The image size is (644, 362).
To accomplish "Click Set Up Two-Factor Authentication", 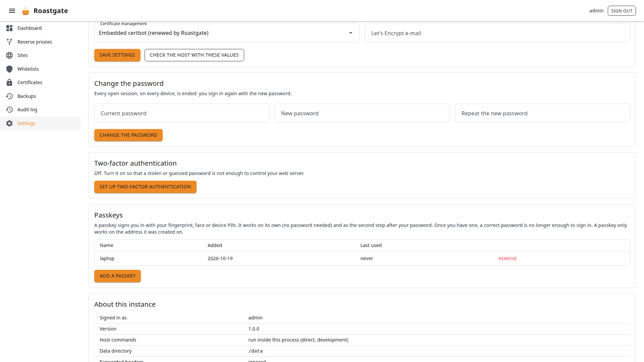I will pos(145,187).
